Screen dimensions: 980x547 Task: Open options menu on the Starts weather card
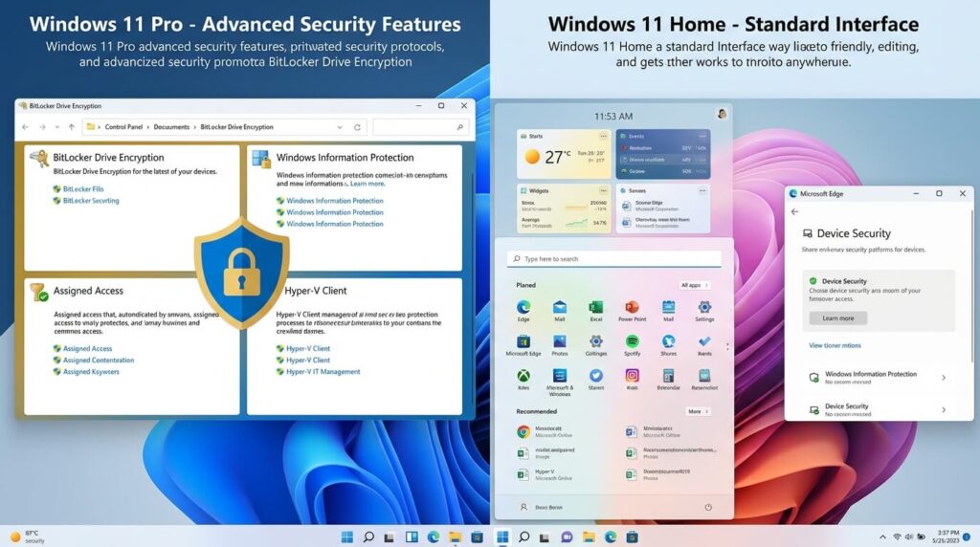[603, 136]
